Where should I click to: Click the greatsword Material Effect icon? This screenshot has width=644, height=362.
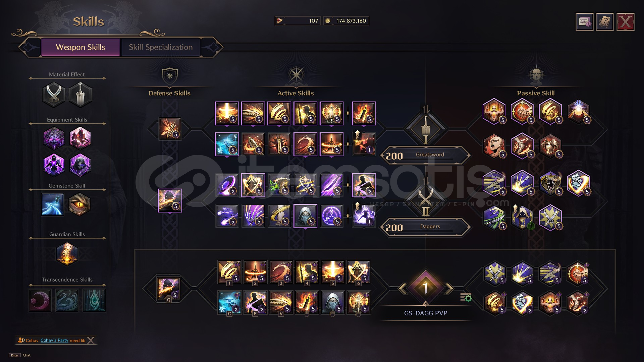(80, 95)
